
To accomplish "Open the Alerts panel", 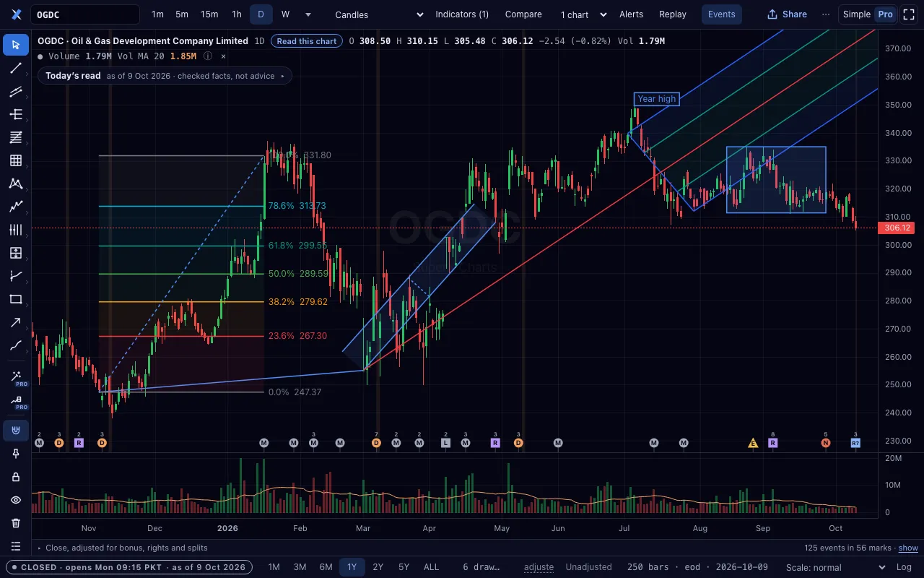I will [x=631, y=14].
